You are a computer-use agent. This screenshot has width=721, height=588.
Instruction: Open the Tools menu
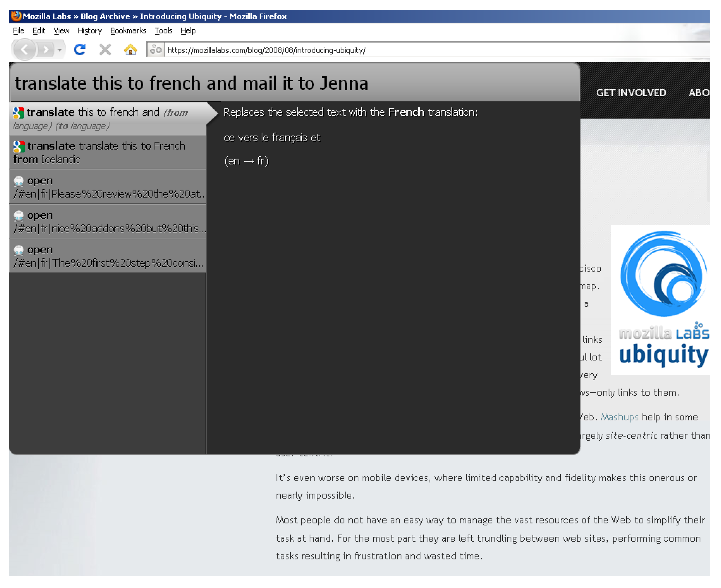click(164, 31)
